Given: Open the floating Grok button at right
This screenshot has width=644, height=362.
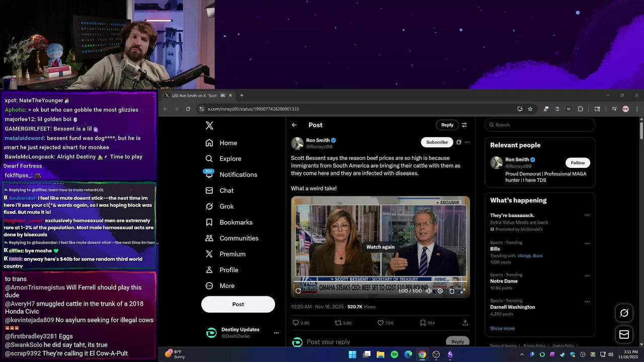Looking at the screenshot, I should 624,313.
